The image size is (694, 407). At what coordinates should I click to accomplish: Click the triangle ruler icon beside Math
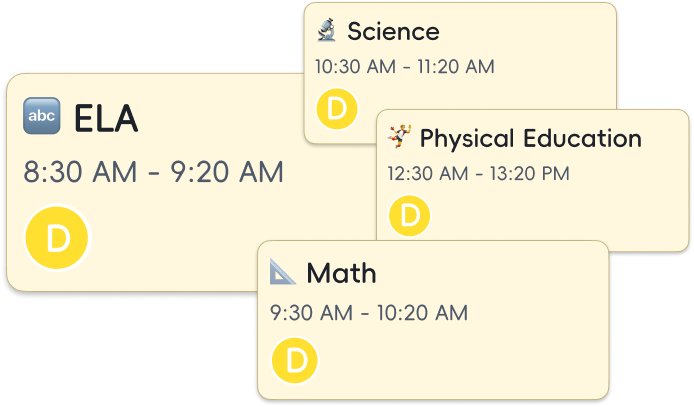[283, 272]
